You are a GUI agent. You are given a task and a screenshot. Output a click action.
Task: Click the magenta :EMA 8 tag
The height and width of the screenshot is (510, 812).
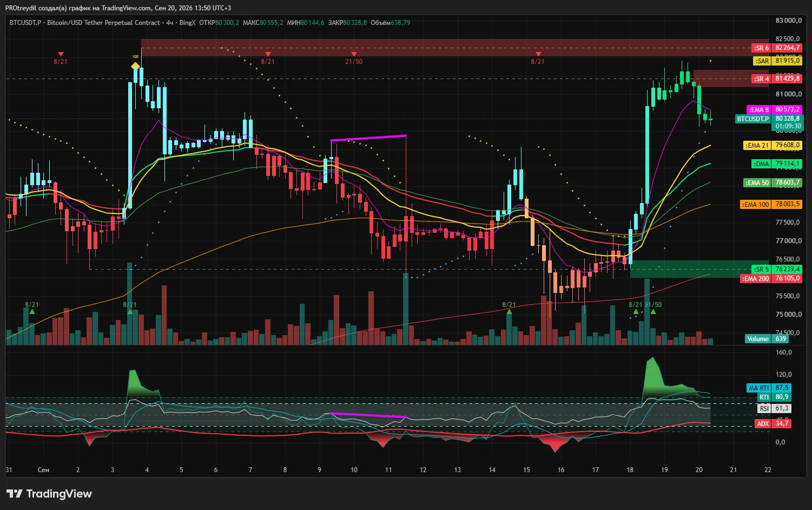point(758,110)
